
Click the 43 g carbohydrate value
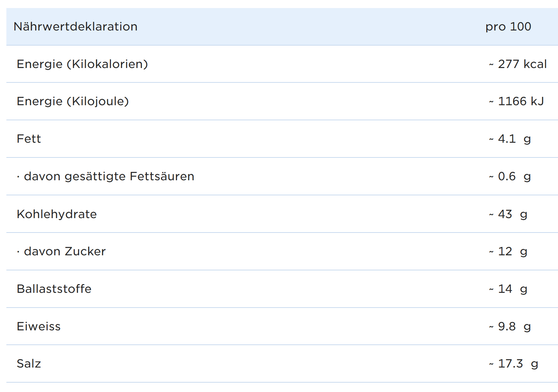point(508,214)
